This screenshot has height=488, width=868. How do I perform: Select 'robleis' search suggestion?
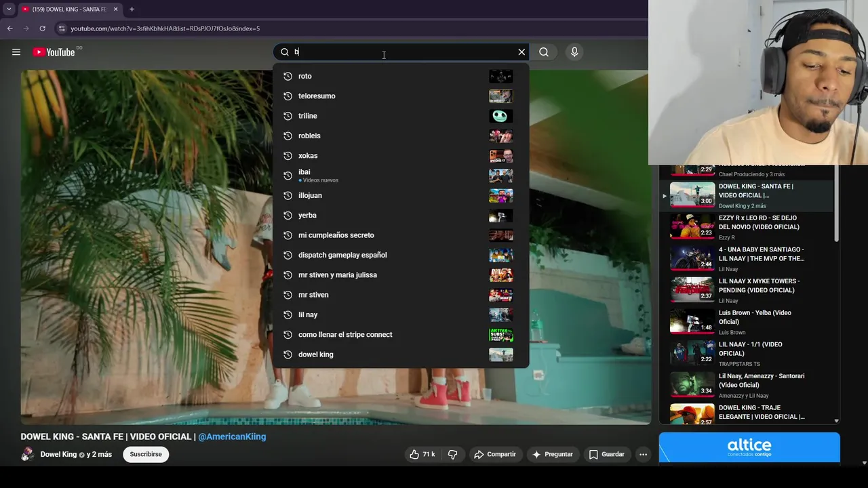(401, 136)
